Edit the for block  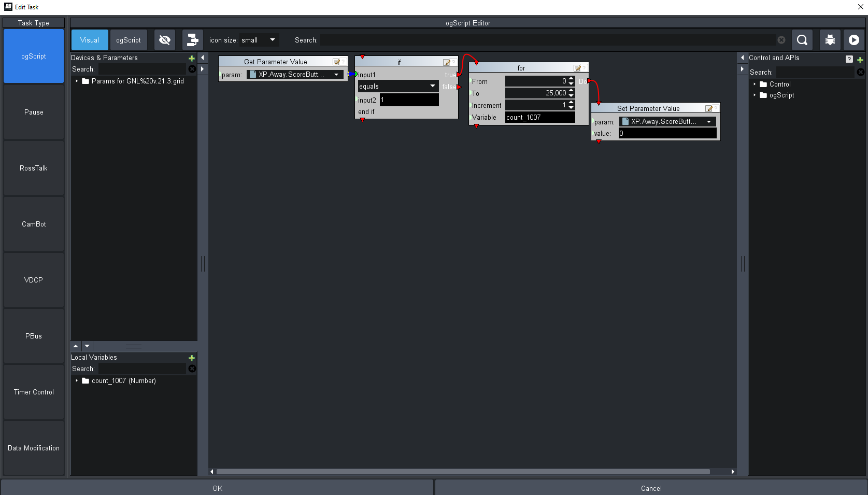point(577,68)
